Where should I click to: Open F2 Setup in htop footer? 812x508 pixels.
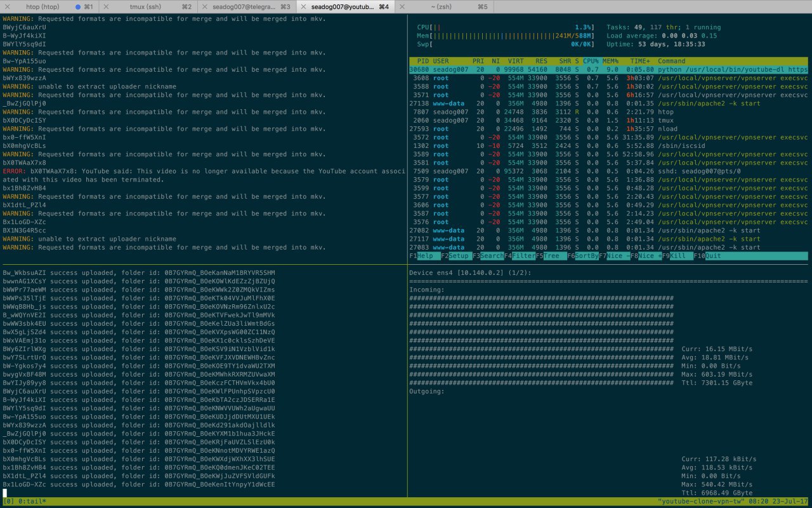coord(456,256)
